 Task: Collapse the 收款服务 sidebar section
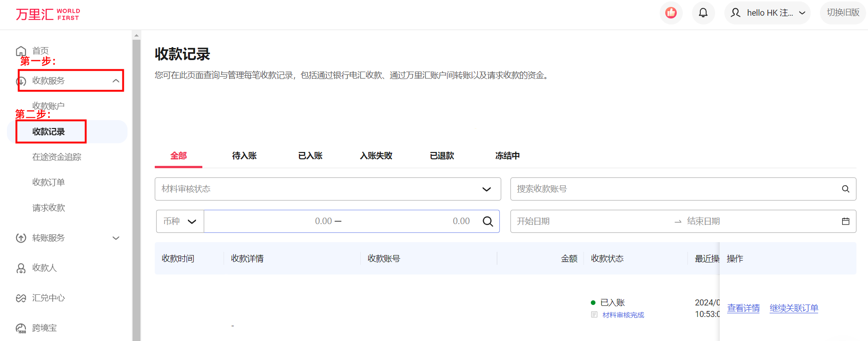(115, 81)
